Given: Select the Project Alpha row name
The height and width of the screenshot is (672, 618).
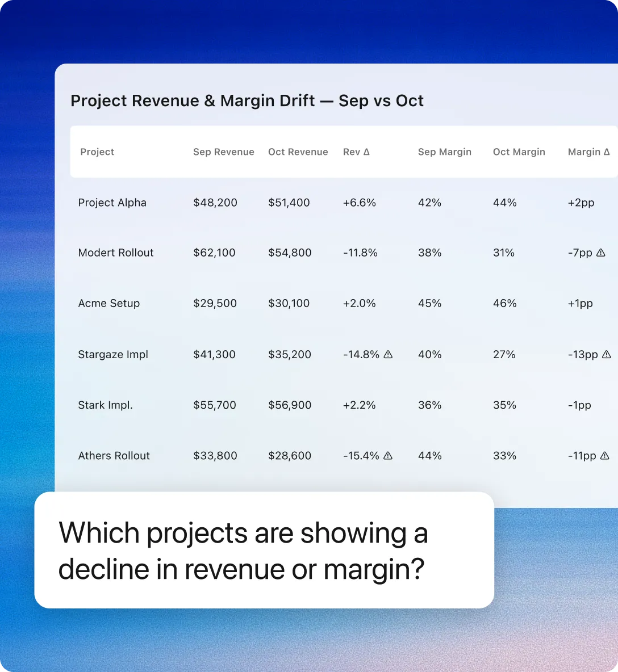Looking at the screenshot, I should coord(112,202).
